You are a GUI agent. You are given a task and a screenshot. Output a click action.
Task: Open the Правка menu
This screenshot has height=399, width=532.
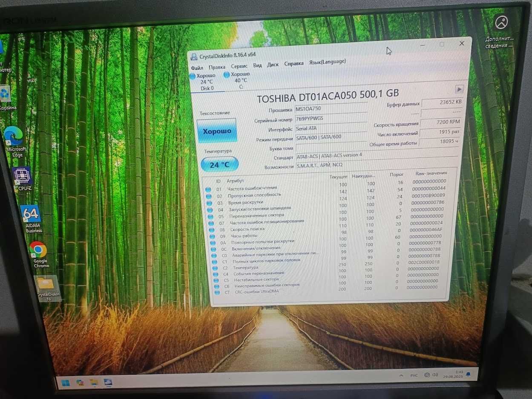pos(217,67)
